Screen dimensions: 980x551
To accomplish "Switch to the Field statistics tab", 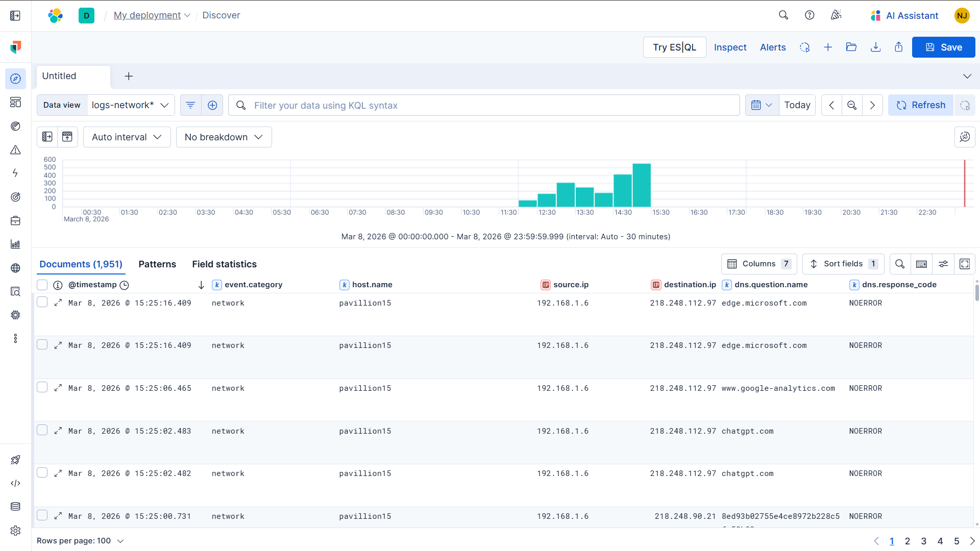I will click(x=224, y=264).
